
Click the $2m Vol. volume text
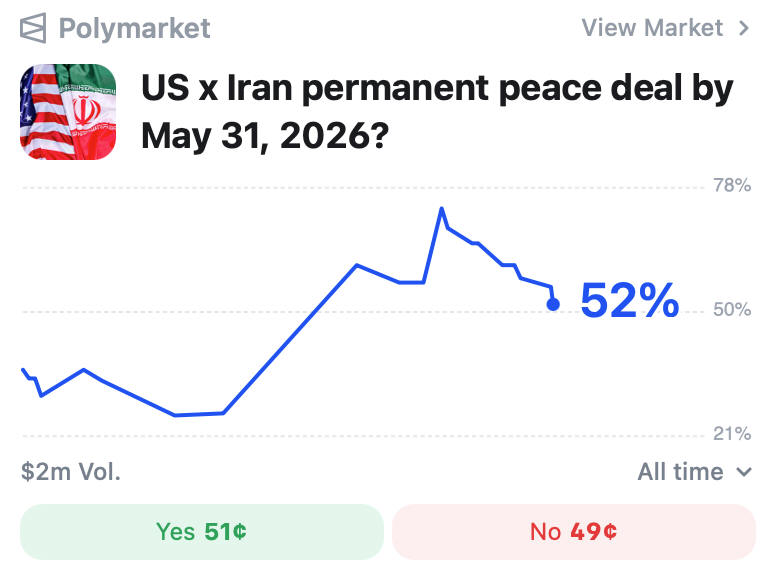click(x=71, y=472)
